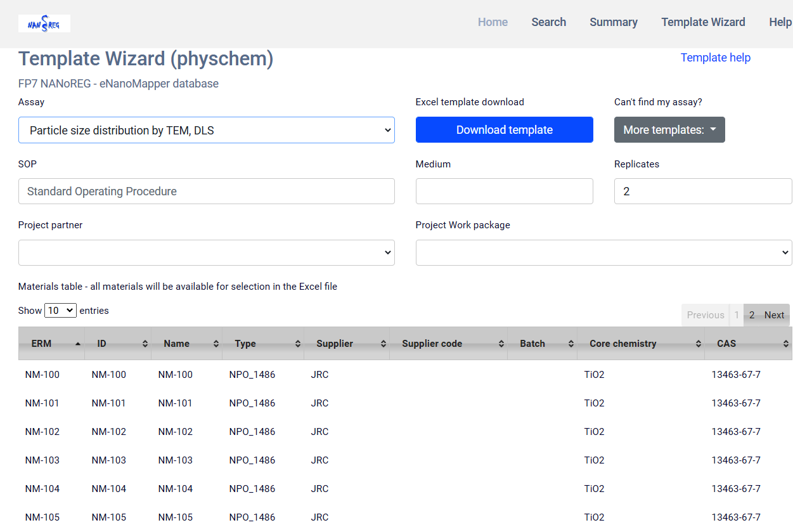Select ERM cell NM-100

pos(42,375)
